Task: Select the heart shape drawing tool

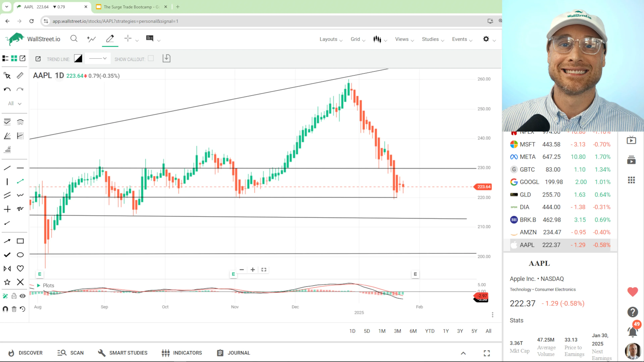Action: 20,268
